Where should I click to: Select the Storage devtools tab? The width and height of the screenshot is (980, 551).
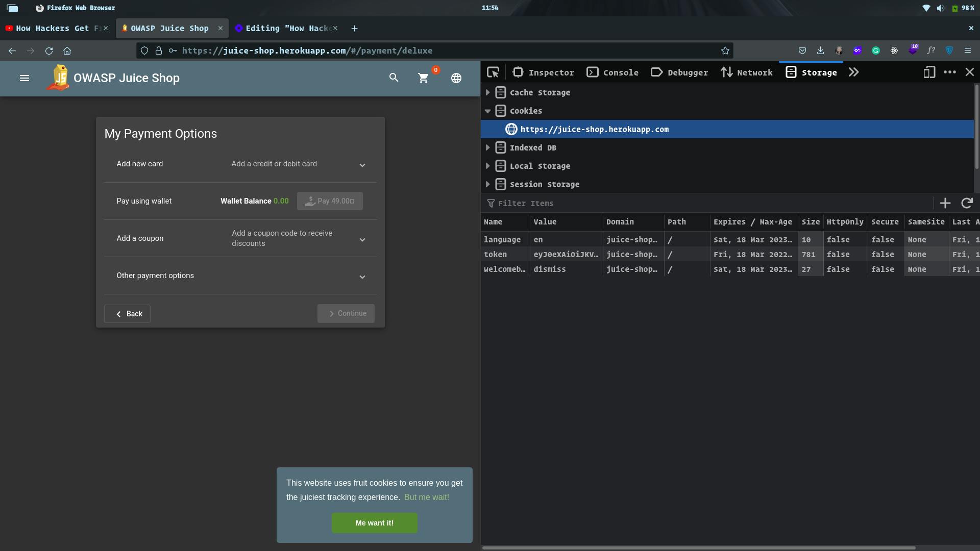(811, 72)
